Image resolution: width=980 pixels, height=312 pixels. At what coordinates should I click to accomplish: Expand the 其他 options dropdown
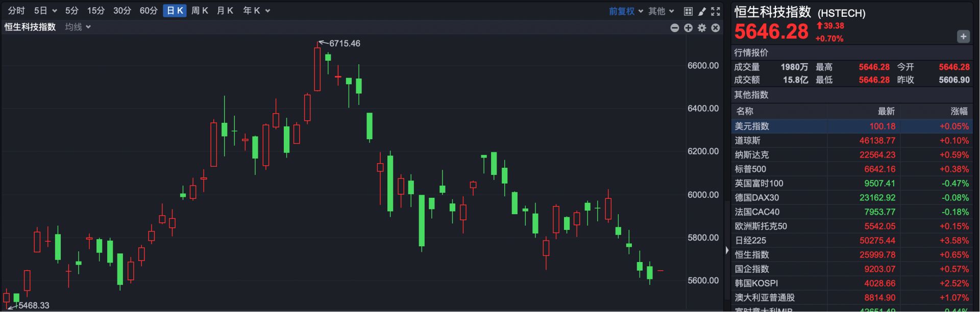pyautogui.click(x=659, y=10)
